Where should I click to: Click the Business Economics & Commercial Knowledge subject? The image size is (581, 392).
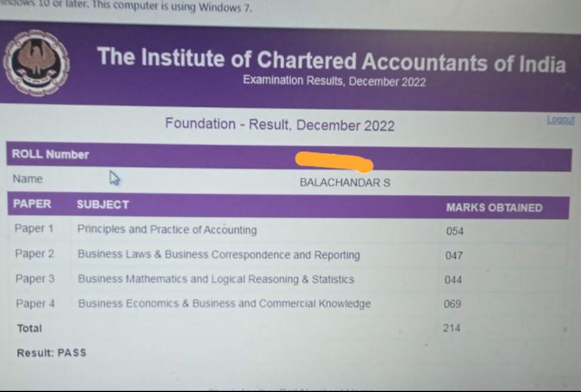(x=224, y=304)
